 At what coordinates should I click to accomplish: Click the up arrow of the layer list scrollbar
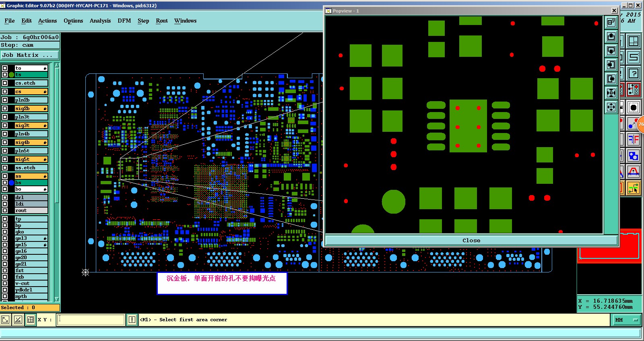(x=57, y=65)
